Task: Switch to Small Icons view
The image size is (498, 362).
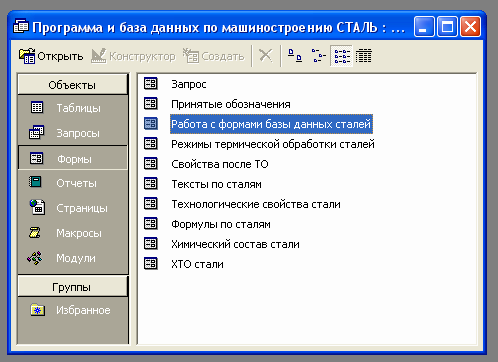Action: coord(318,55)
